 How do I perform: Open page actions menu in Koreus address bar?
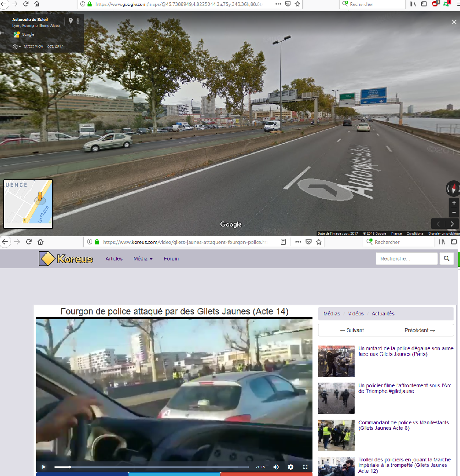point(298,242)
